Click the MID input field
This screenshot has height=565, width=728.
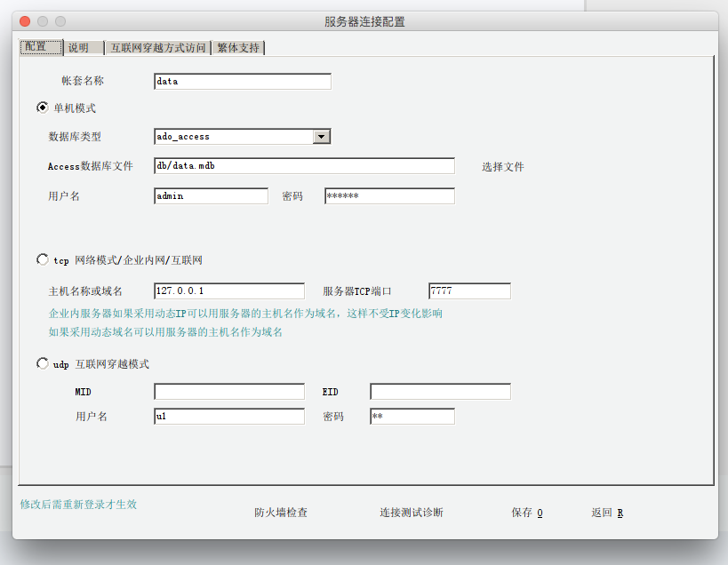228,392
